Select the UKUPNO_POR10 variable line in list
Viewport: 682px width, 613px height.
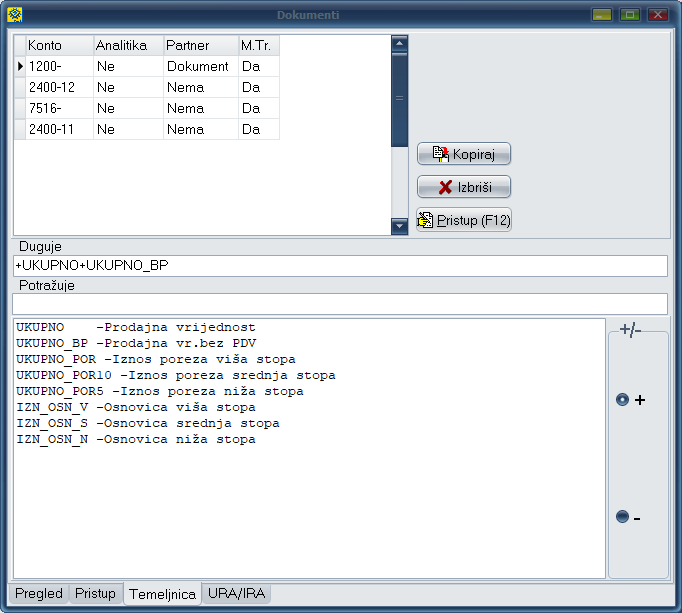176,375
